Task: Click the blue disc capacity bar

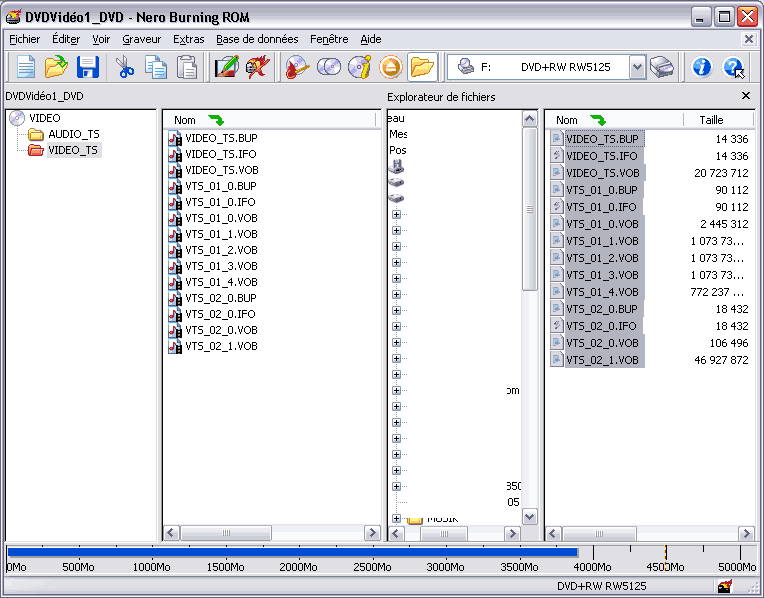Action: 292,552
